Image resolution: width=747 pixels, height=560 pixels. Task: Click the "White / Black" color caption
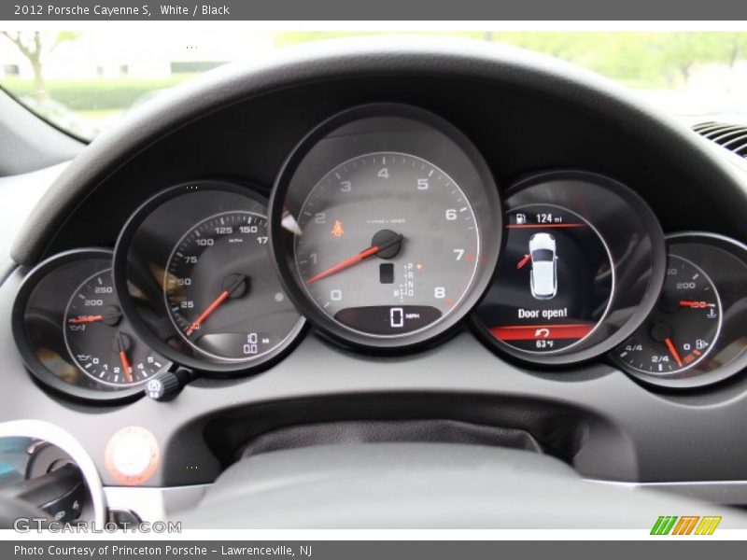click(194, 10)
